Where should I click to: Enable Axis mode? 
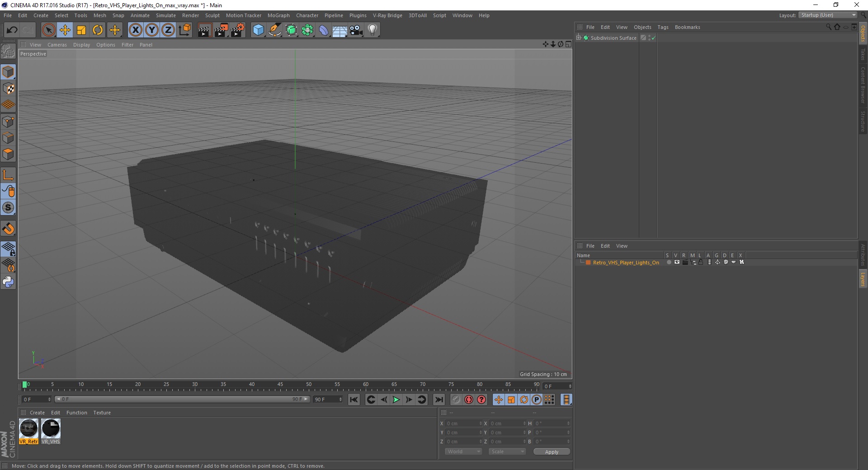click(x=8, y=175)
